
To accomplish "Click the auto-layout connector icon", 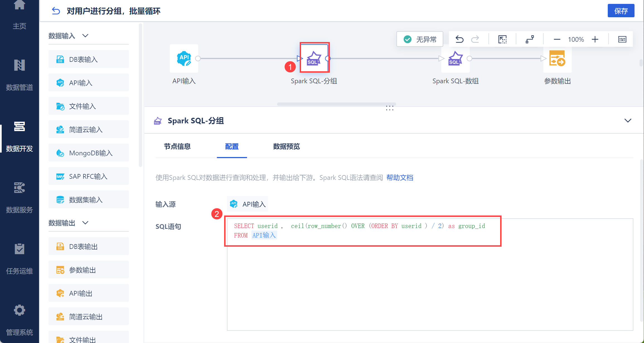I will (x=529, y=39).
